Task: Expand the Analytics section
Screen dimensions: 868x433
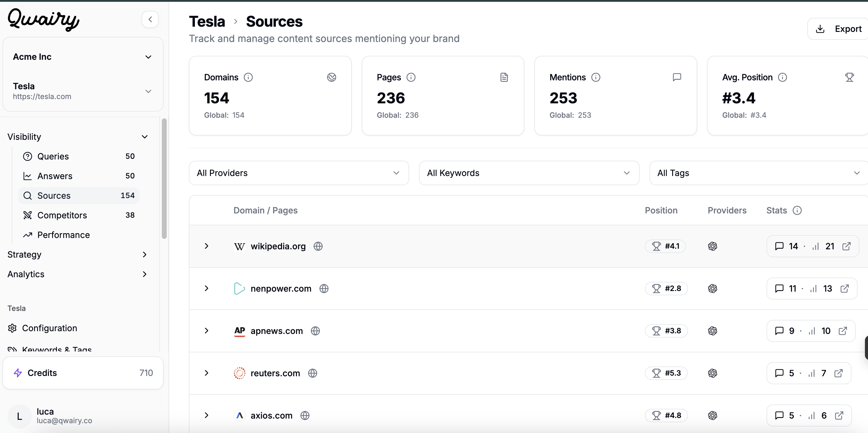Action: click(x=78, y=274)
